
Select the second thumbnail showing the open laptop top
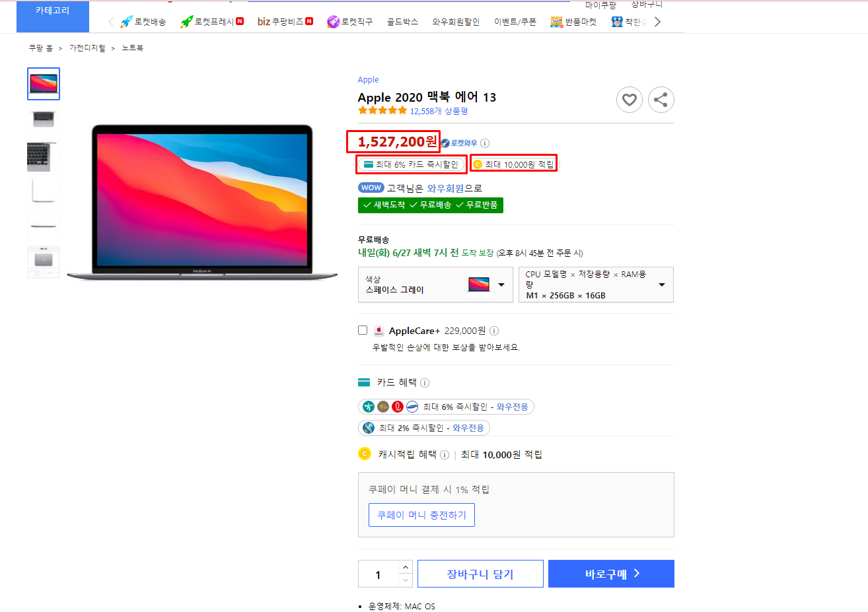point(44,119)
